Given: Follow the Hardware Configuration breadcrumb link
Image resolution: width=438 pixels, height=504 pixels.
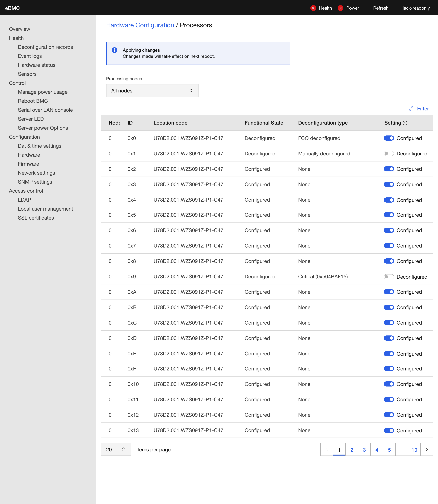Looking at the screenshot, I should pos(140,25).
